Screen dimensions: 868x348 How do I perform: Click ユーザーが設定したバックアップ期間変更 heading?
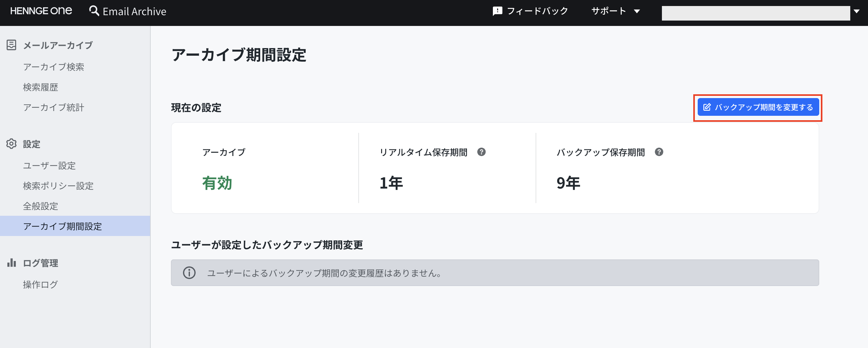click(267, 245)
